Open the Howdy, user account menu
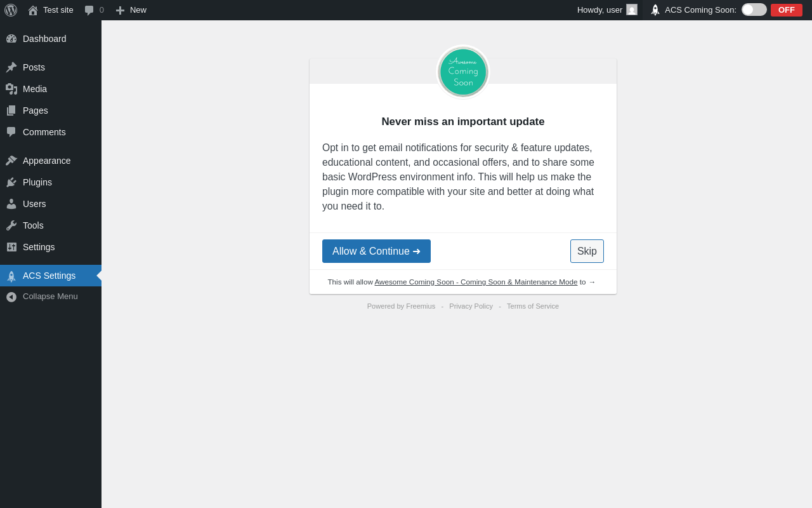812x508 pixels. coord(607,10)
